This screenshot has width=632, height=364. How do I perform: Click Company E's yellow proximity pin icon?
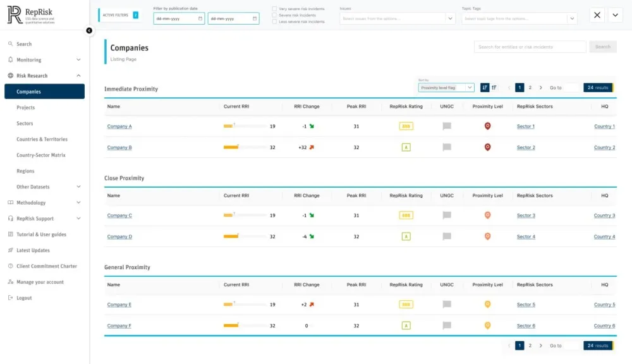click(x=487, y=305)
